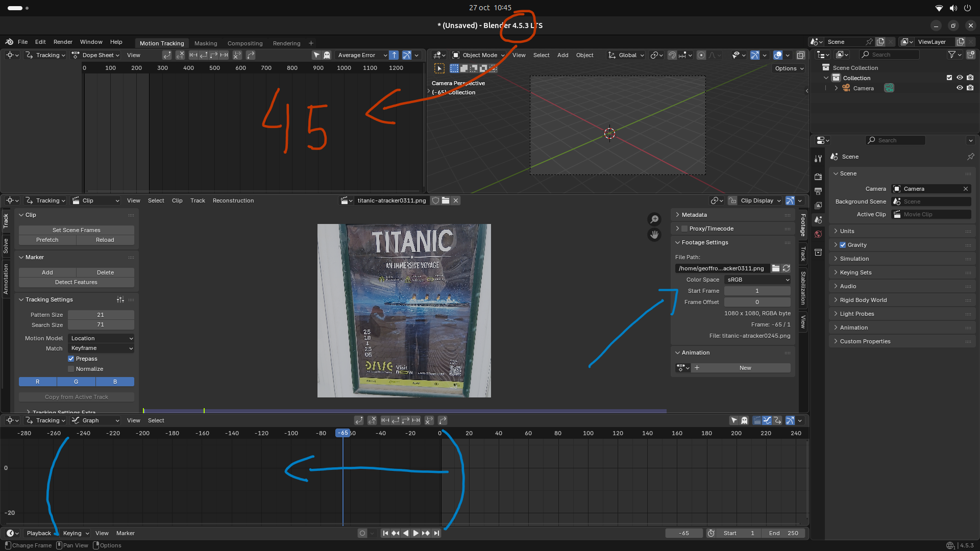
Task: Open the Color Space sRGB dropdown
Action: pyautogui.click(x=757, y=280)
